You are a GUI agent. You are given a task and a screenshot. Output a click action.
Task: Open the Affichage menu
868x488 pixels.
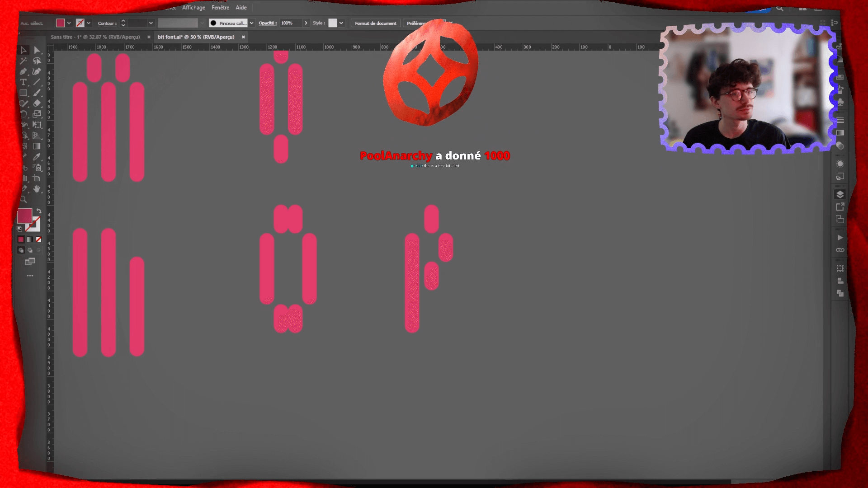[193, 8]
